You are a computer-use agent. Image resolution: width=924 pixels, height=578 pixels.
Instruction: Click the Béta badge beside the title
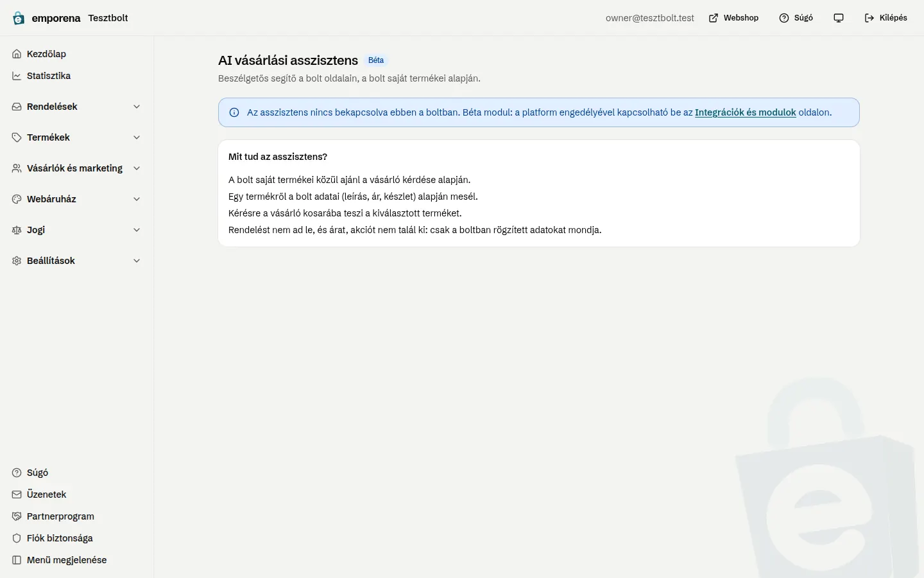[x=376, y=60]
